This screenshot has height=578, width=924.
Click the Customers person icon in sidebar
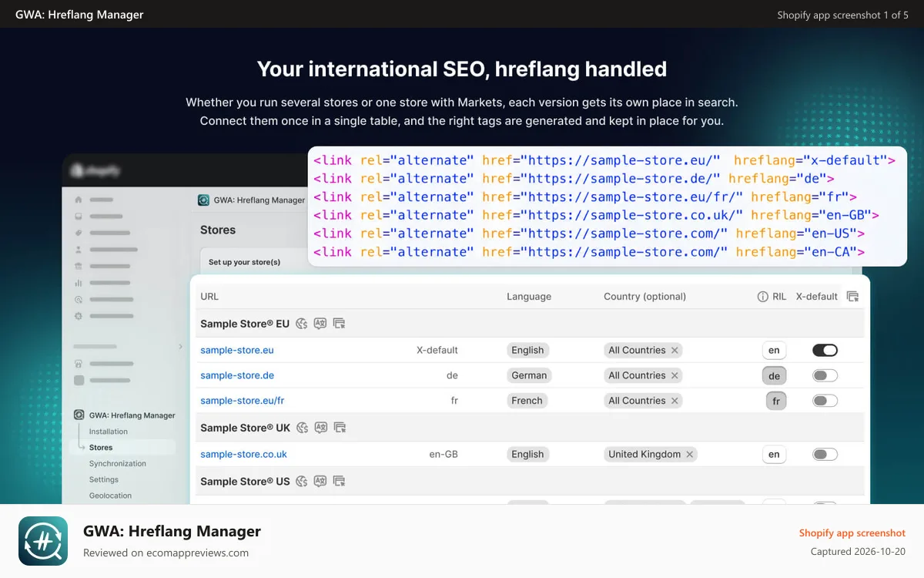point(79,250)
